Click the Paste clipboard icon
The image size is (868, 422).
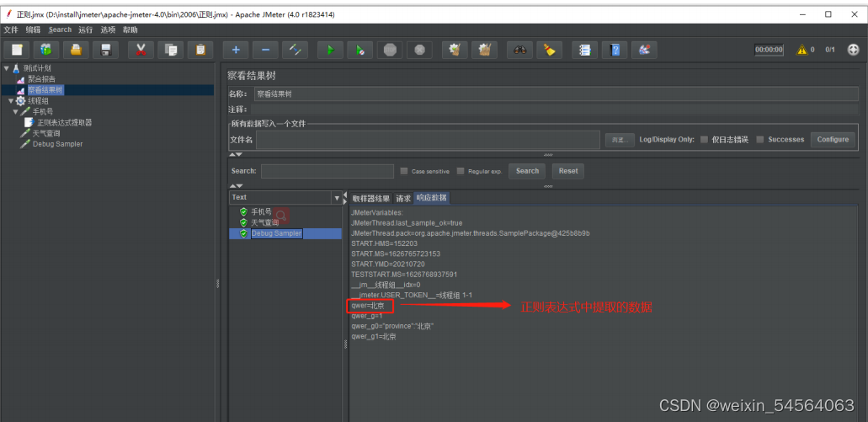click(200, 50)
